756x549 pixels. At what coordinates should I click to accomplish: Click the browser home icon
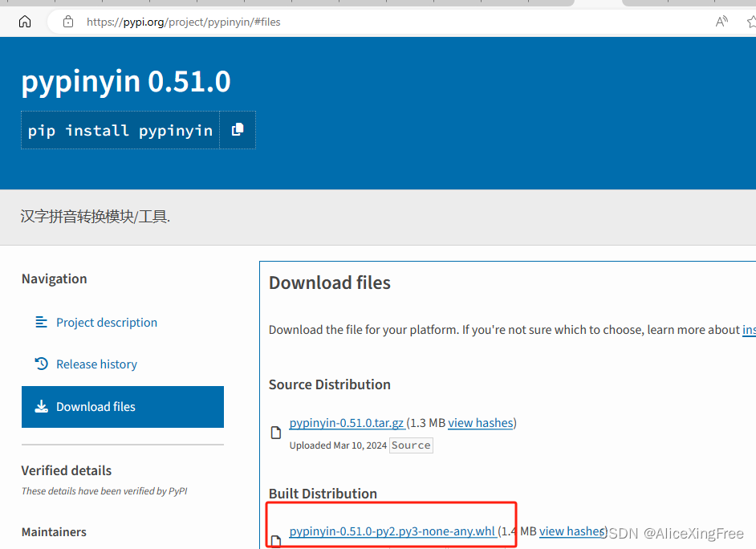tap(25, 22)
